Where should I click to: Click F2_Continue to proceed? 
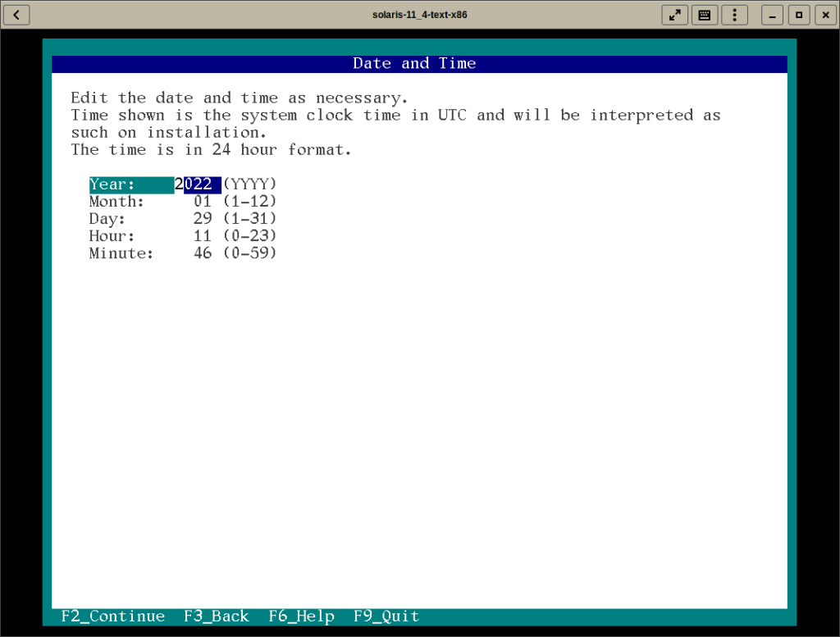click(x=113, y=617)
